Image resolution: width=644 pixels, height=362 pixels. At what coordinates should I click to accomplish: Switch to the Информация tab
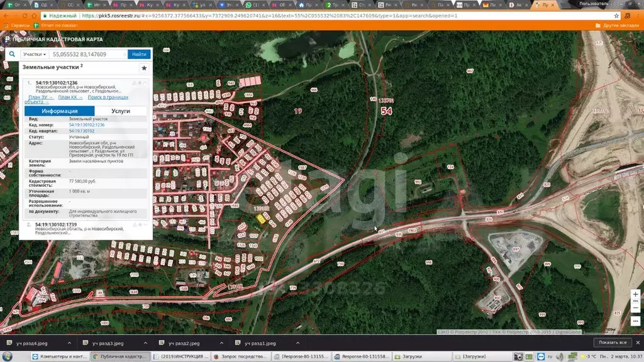(x=60, y=111)
